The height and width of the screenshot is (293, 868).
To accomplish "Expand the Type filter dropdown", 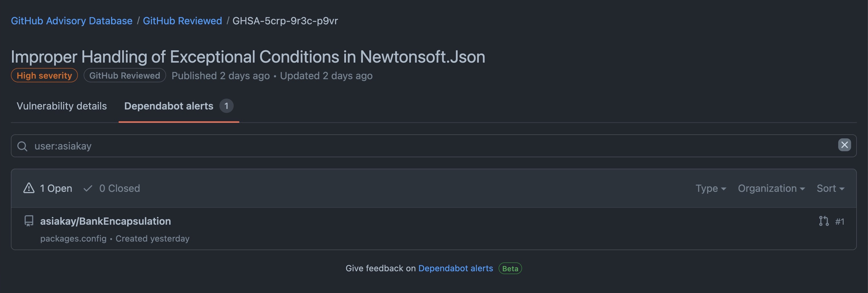I will 710,188.
